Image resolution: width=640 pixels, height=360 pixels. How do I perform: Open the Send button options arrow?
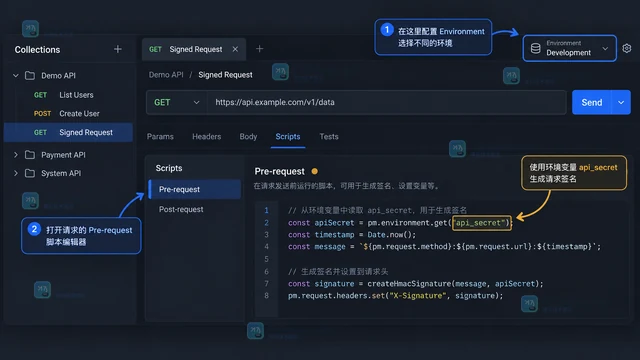(x=621, y=102)
